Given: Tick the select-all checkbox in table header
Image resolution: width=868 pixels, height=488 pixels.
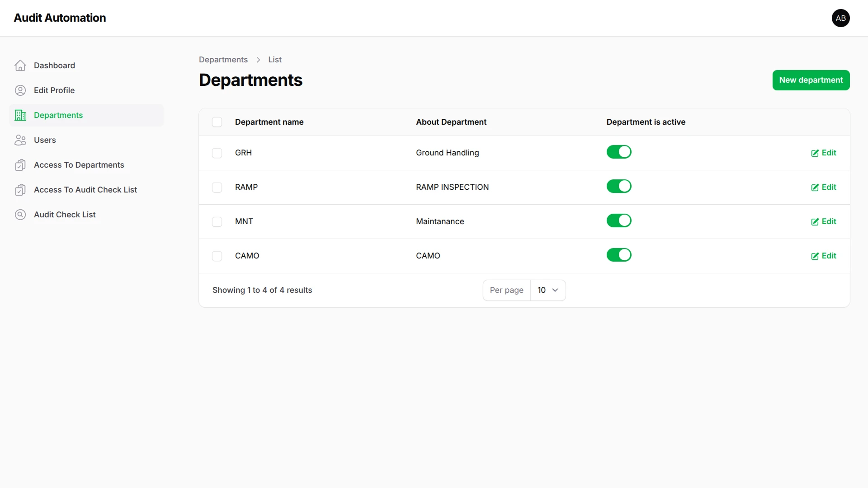Looking at the screenshot, I should [217, 122].
